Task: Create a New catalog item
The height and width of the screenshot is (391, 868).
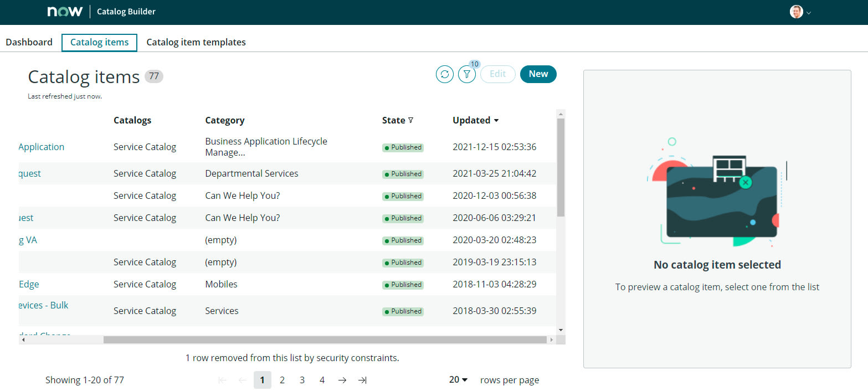Action: pyautogui.click(x=538, y=74)
